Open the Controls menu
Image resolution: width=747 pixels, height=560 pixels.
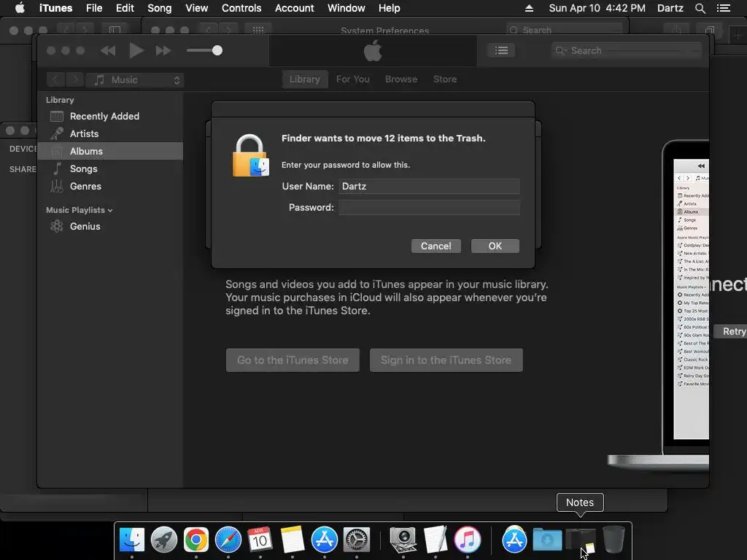241,8
